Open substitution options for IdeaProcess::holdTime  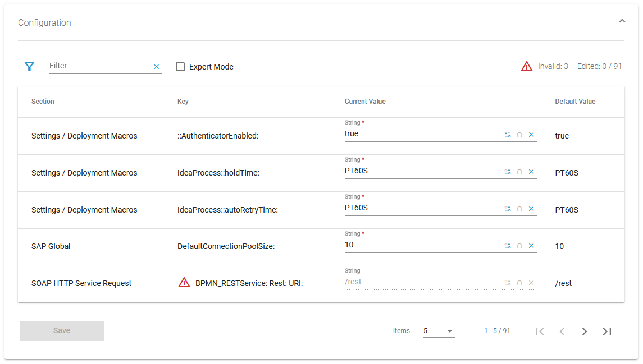pyautogui.click(x=508, y=172)
